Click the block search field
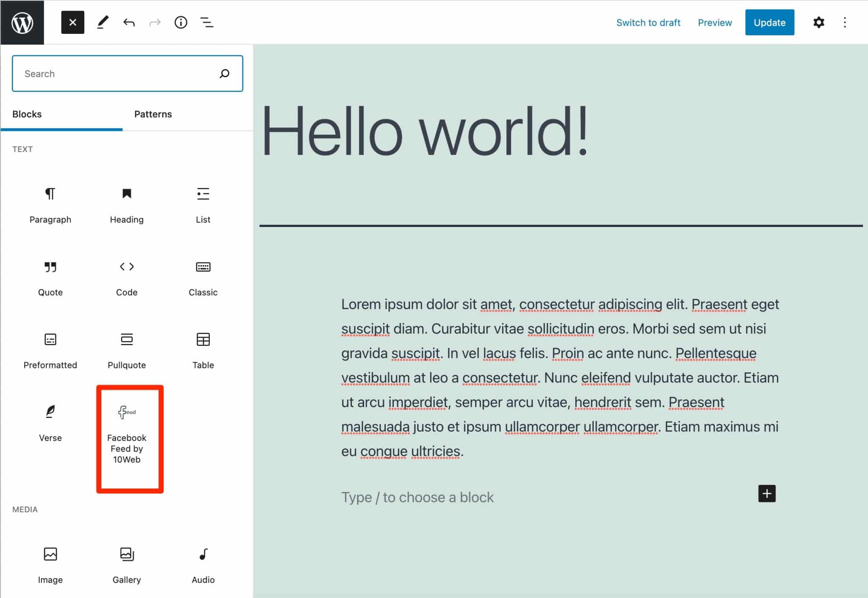The image size is (868, 598). point(114,73)
